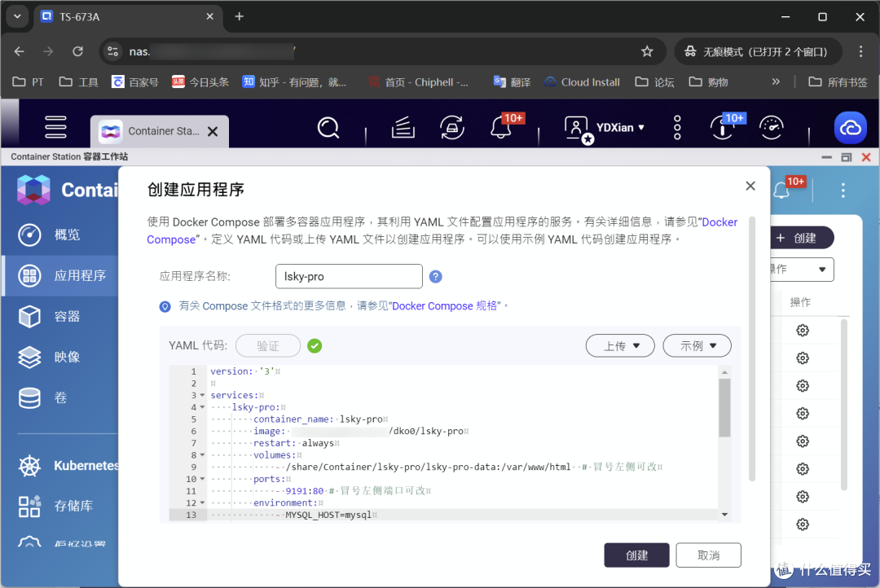Open the Cloud Install bookmark
Image resolution: width=880 pixels, height=588 pixels.
tap(582, 82)
